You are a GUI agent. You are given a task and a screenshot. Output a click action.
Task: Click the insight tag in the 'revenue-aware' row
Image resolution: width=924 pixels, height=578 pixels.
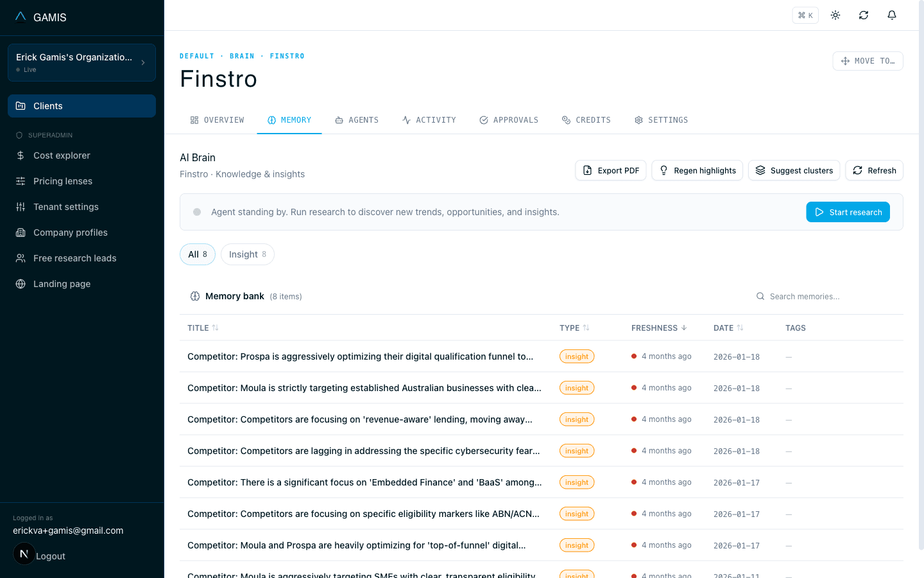[x=577, y=419]
